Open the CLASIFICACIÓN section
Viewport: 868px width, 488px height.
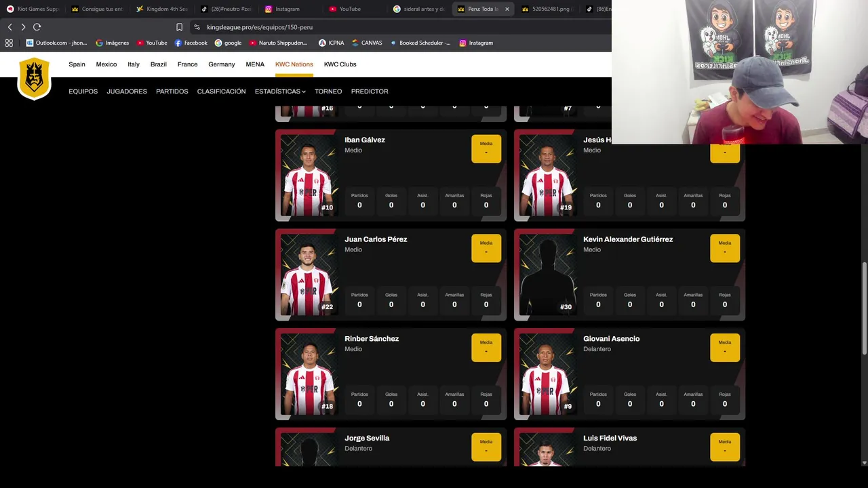221,91
